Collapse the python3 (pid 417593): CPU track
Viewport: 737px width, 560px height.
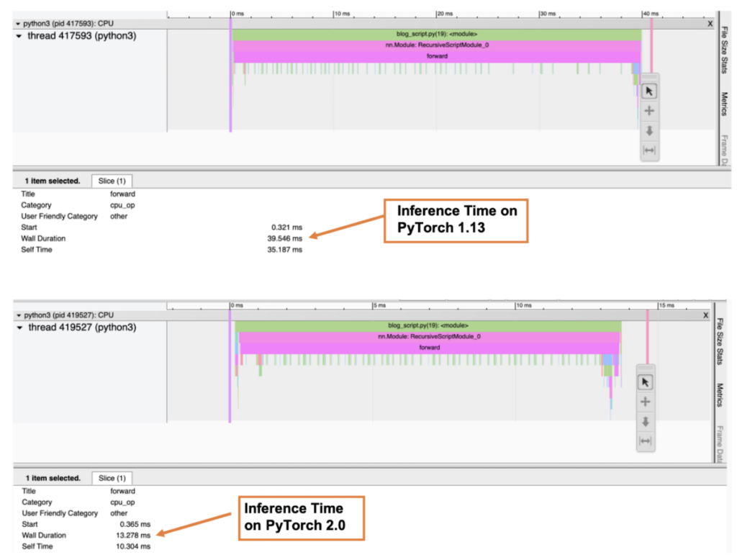[x=17, y=23]
